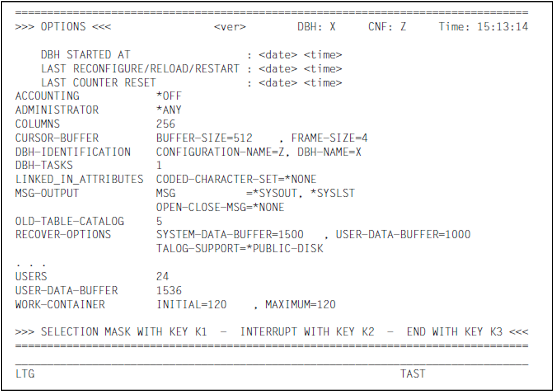The height and width of the screenshot is (392, 555).
Task: Click TALOG-SUPPORT=*PUBLIC-DISK value
Action: pyautogui.click(x=240, y=249)
